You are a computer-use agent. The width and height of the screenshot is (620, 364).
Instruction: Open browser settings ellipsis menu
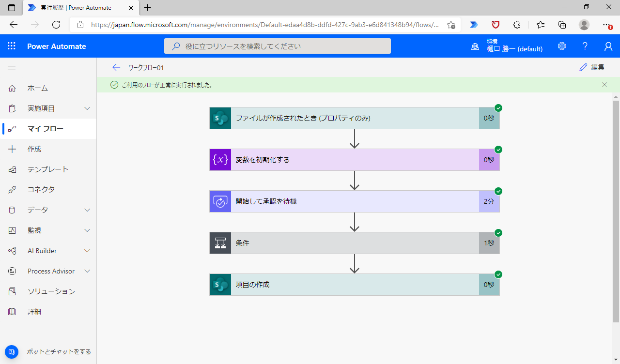pyautogui.click(x=607, y=25)
